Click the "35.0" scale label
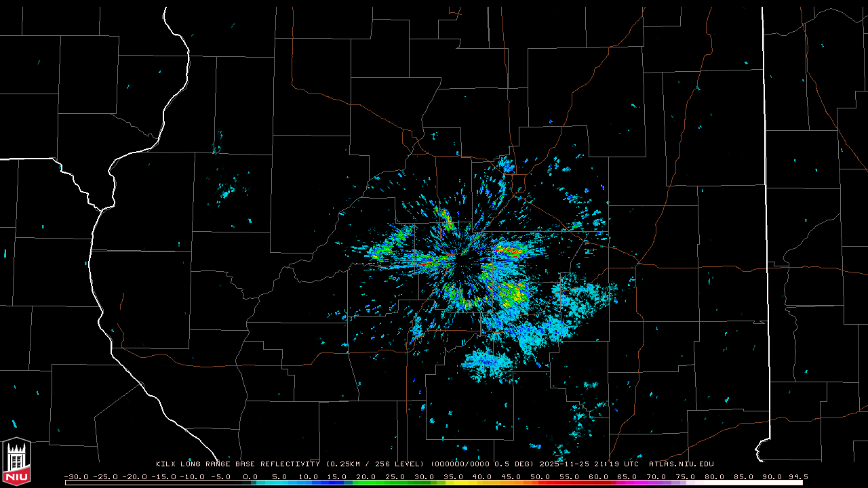 pyautogui.click(x=454, y=476)
